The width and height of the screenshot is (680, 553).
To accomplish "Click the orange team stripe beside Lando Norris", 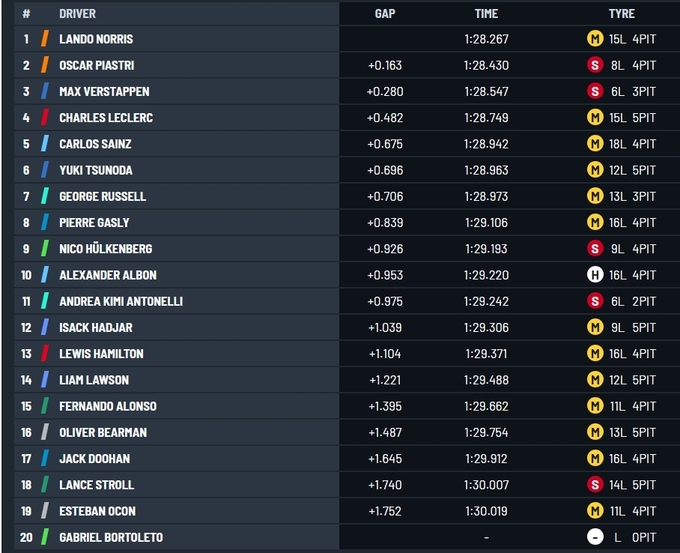I will 44,39.
